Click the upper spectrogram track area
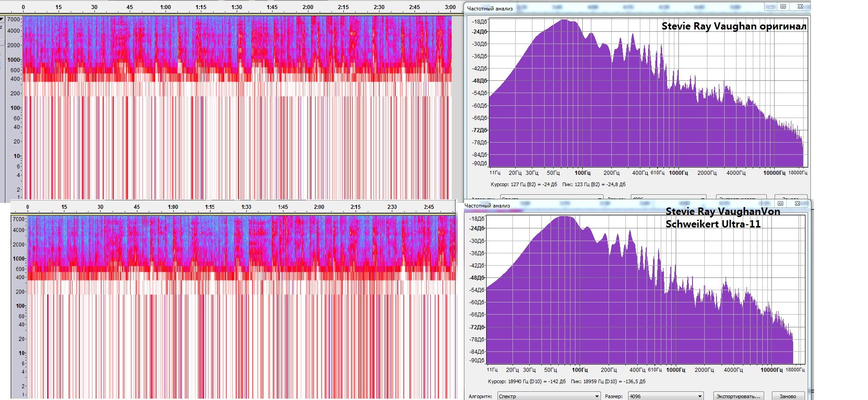The height and width of the screenshot is (400, 868). point(237,107)
